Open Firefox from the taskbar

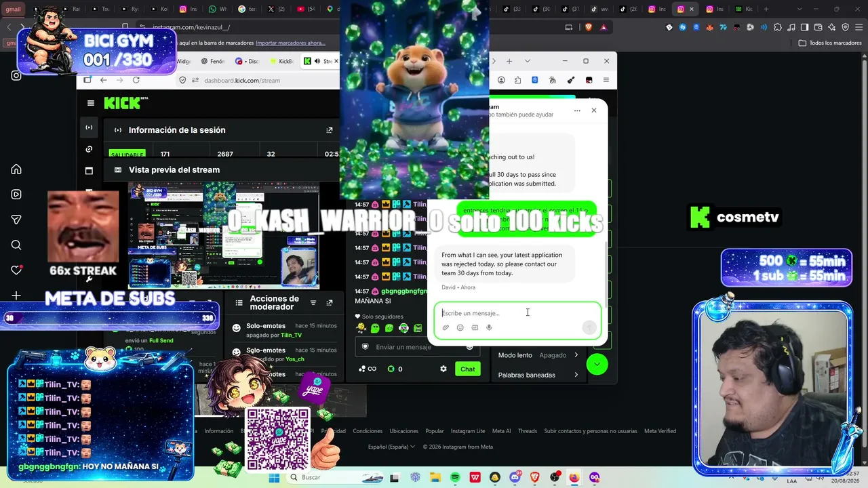coord(574,477)
